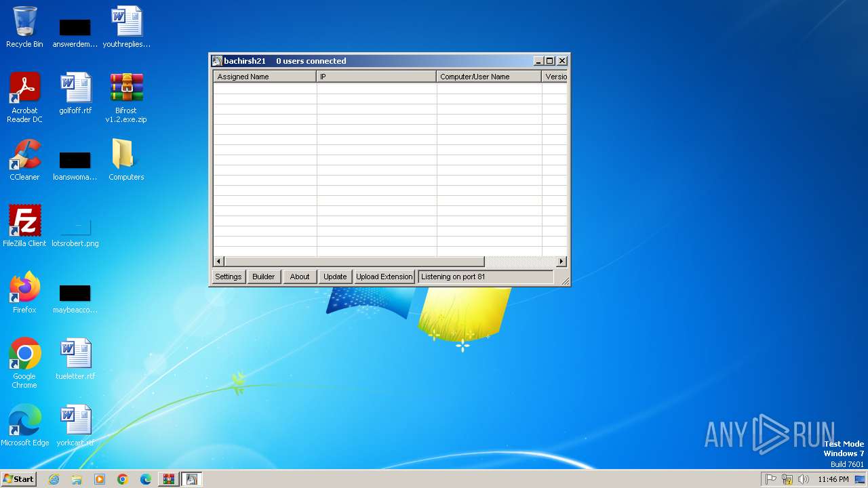This screenshot has height=488, width=868.
Task: Click the Upload Extension button
Action: [384, 277]
